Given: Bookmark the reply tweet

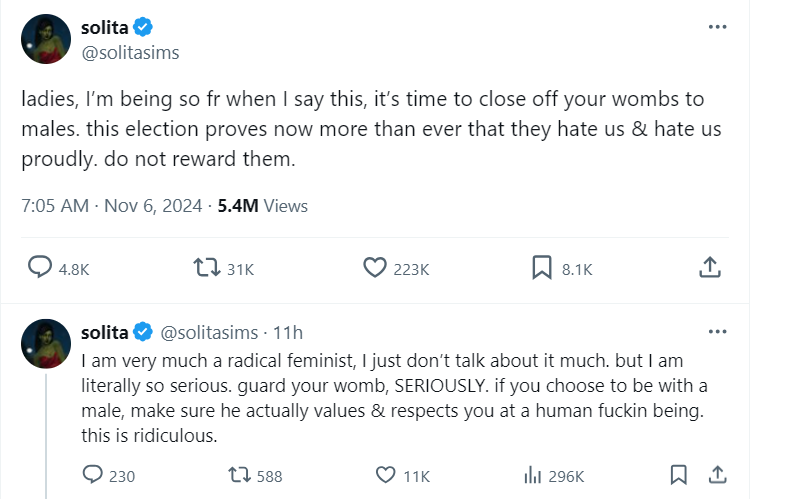Looking at the screenshot, I should 678,475.
